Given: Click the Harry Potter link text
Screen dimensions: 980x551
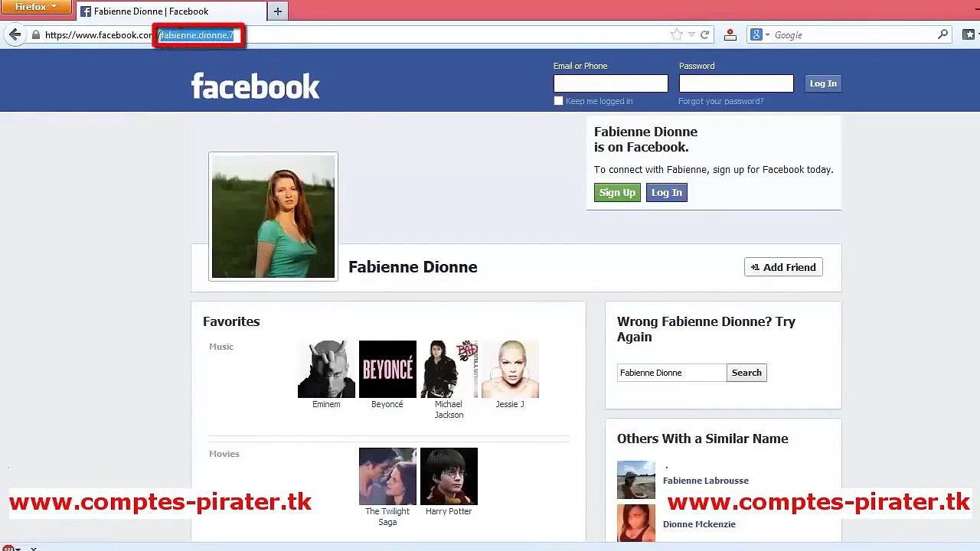Looking at the screenshot, I should [x=449, y=511].
